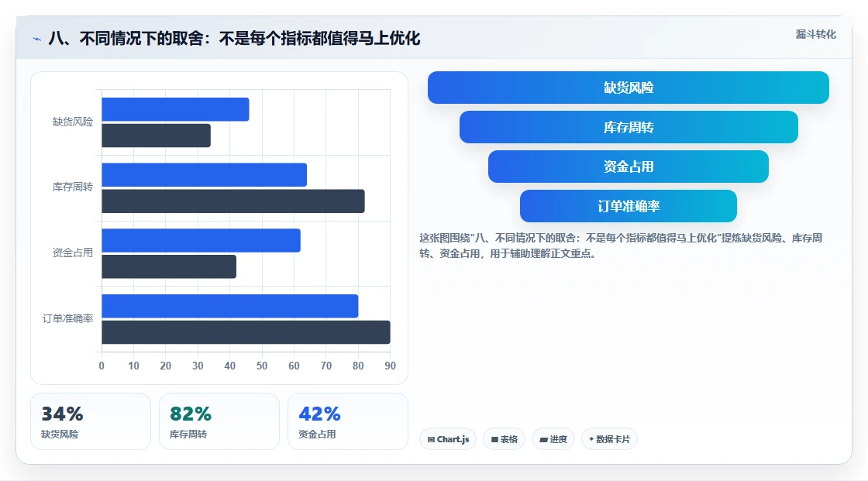Click the blue bar for 订单准确率

pyautogui.click(x=229, y=306)
